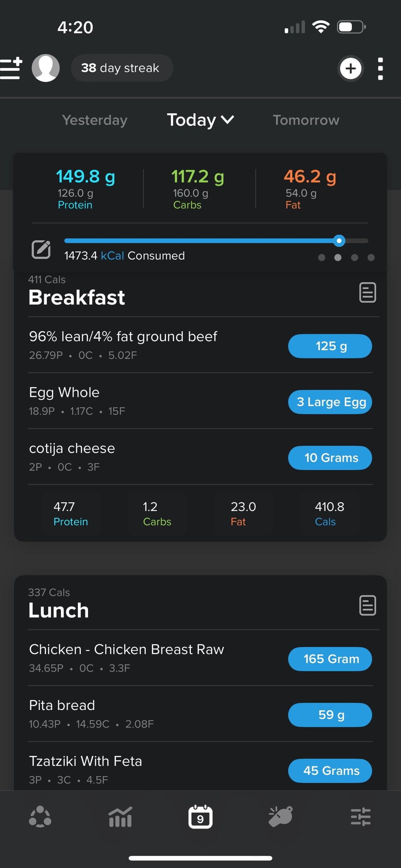Expand the Today date dropdown
The height and width of the screenshot is (868, 401).
tap(200, 120)
